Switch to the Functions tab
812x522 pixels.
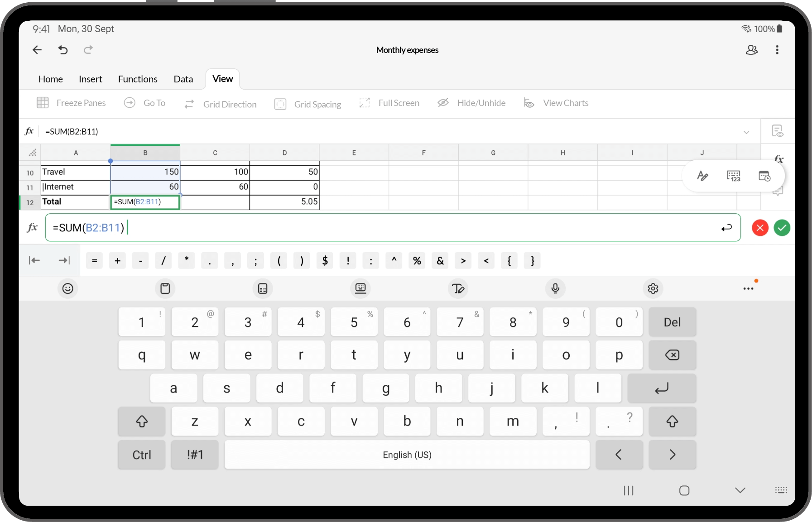click(x=138, y=79)
